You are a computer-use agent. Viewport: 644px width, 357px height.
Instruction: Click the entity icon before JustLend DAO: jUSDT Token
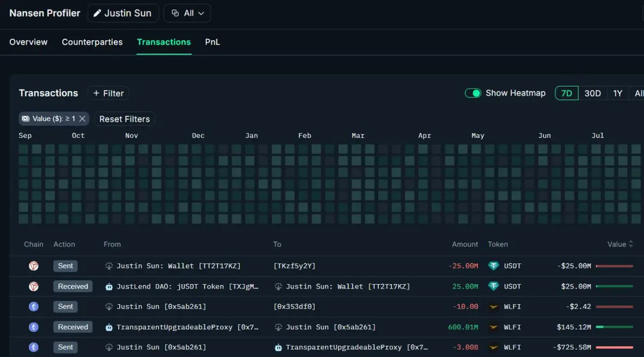pyautogui.click(x=109, y=286)
